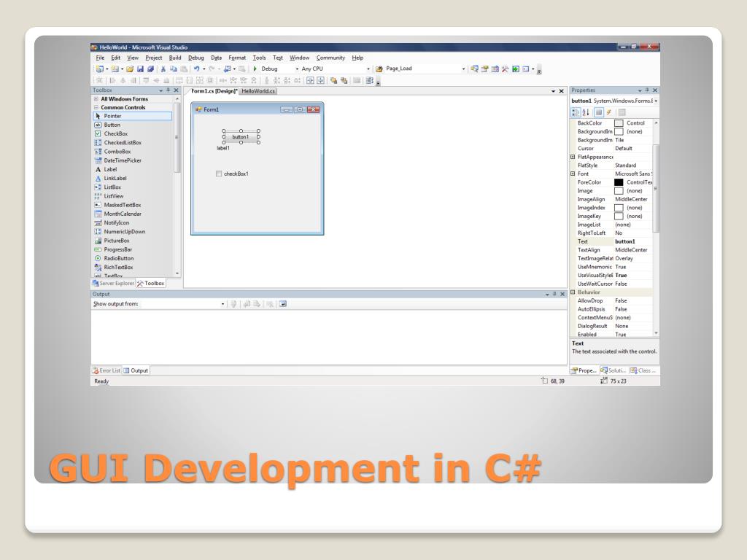Tick the checkBox1 checkbox on Form1
Image resolution: width=747 pixels, height=560 pixels.
pyautogui.click(x=219, y=174)
